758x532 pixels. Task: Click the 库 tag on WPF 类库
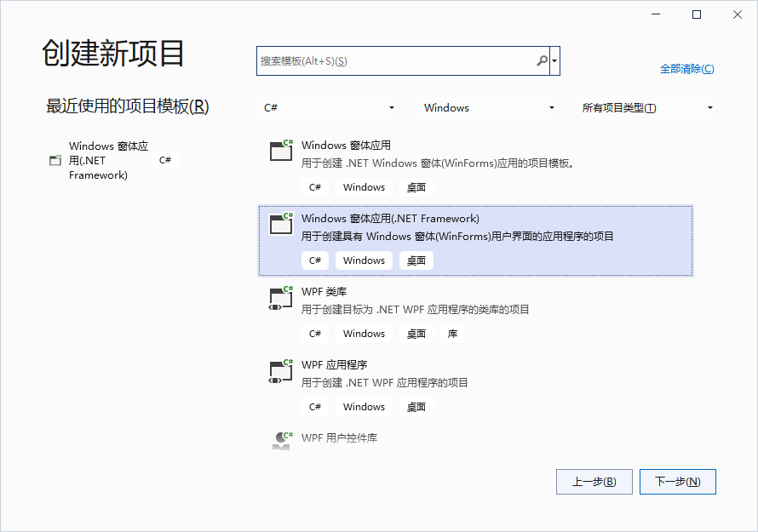[451, 333]
